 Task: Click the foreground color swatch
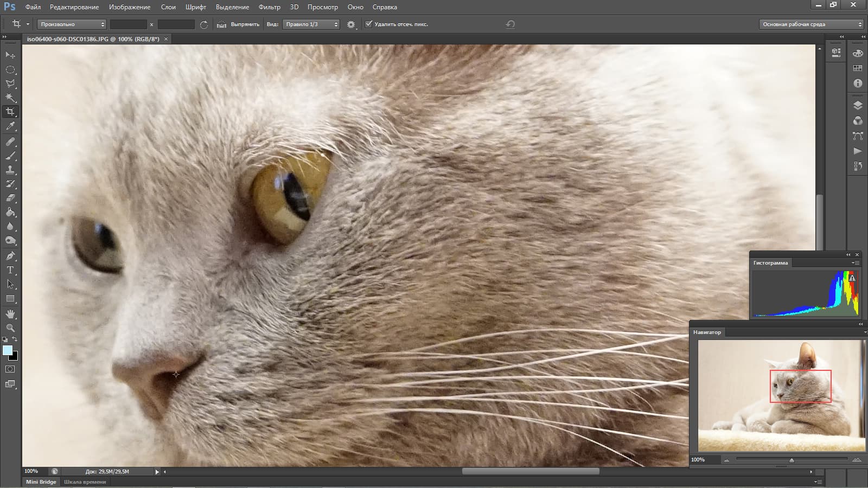(7, 350)
